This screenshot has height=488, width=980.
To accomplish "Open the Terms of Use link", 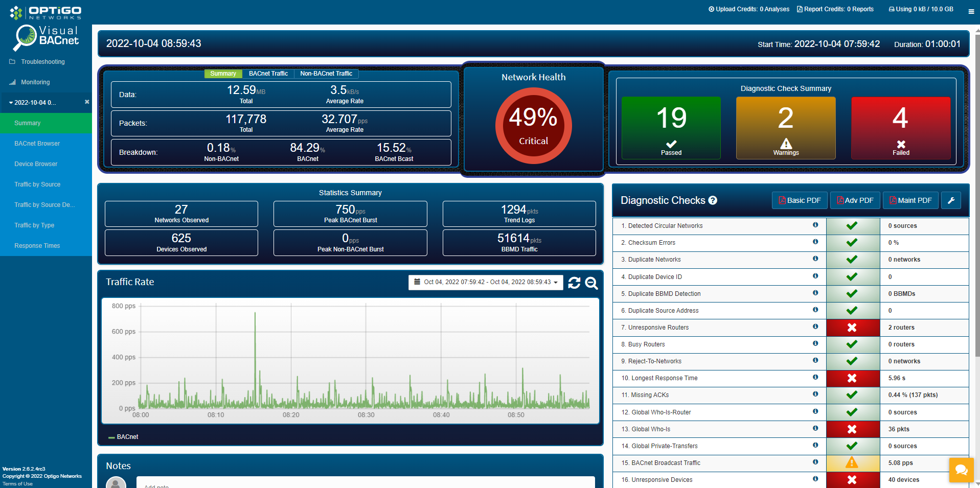I will pyautogui.click(x=17, y=484).
